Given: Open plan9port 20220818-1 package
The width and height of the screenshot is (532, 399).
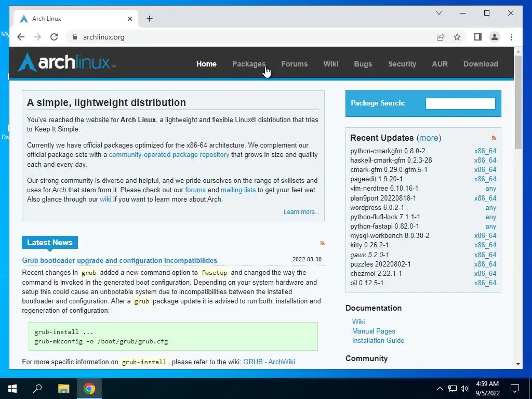Looking at the screenshot, I should tap(383, 198).
